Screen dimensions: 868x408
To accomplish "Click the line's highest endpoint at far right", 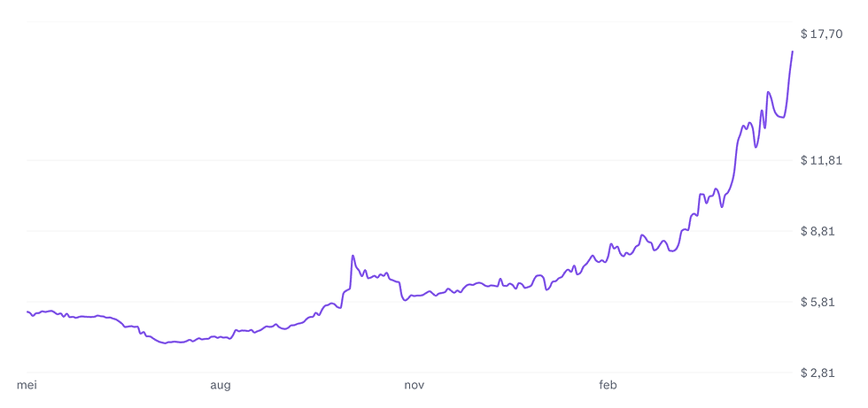I will coord(792,51).
